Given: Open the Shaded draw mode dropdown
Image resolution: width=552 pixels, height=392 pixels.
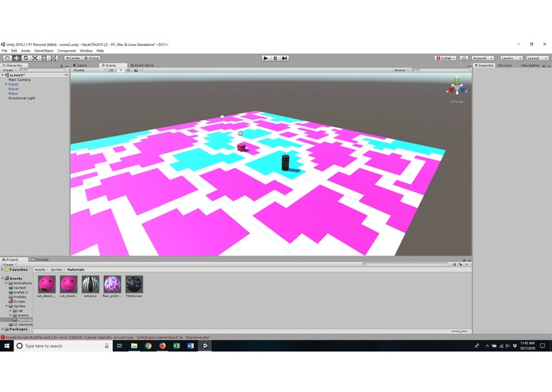Looking at the screenshot, I should (x=89, y=70).
